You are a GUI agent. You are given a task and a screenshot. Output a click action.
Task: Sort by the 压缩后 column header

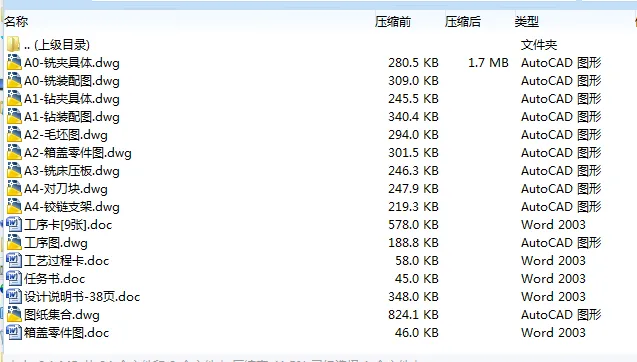click(x=463, y=21)
